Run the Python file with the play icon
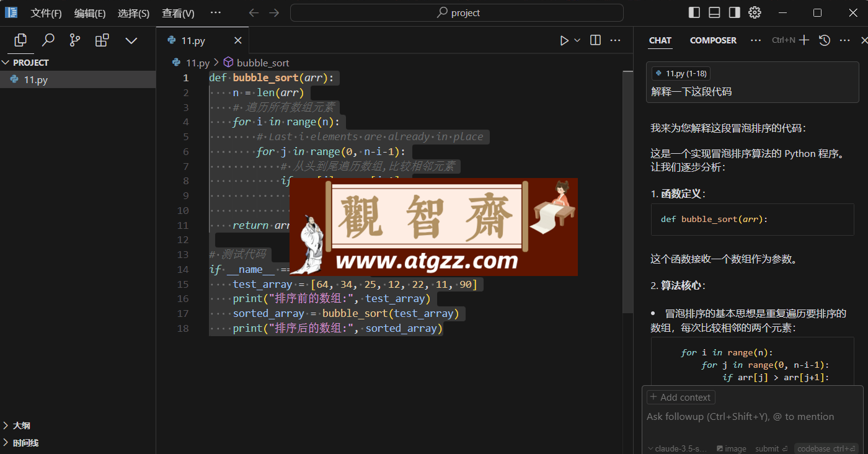Screen dimensions: 868x454 [x=564, y=40]
